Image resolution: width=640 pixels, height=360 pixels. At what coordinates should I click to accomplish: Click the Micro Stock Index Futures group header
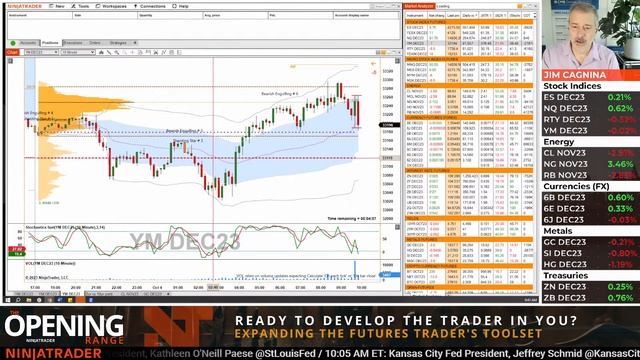tap(469, 59)
